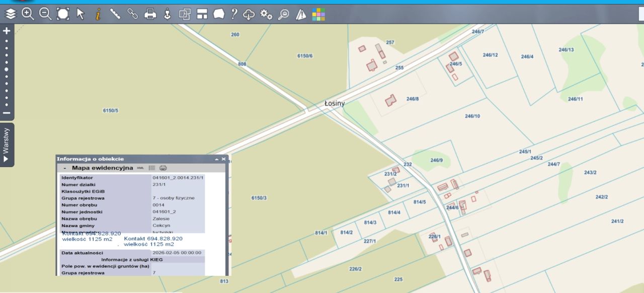Screen dimensions: 644x293
Task: Select the zoom in magnifier tool
Action: pyautogui.click(x=28, y=14)
